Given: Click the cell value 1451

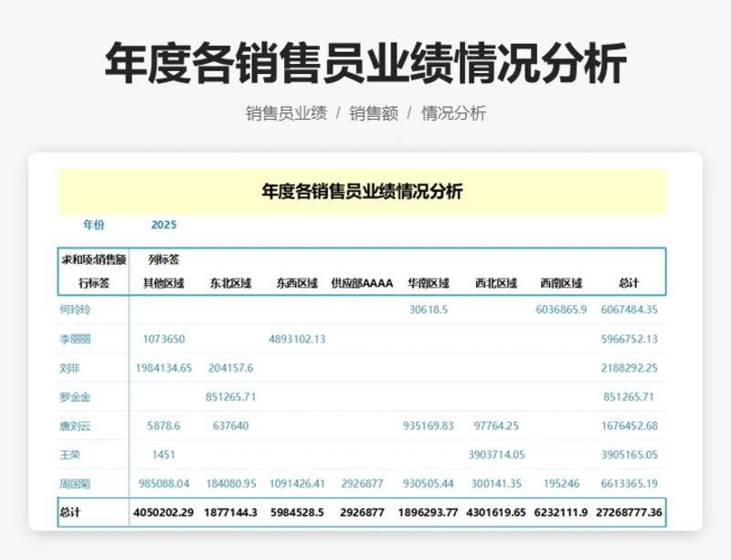Looking at the screenshot, I should click(x=164, y=455).
